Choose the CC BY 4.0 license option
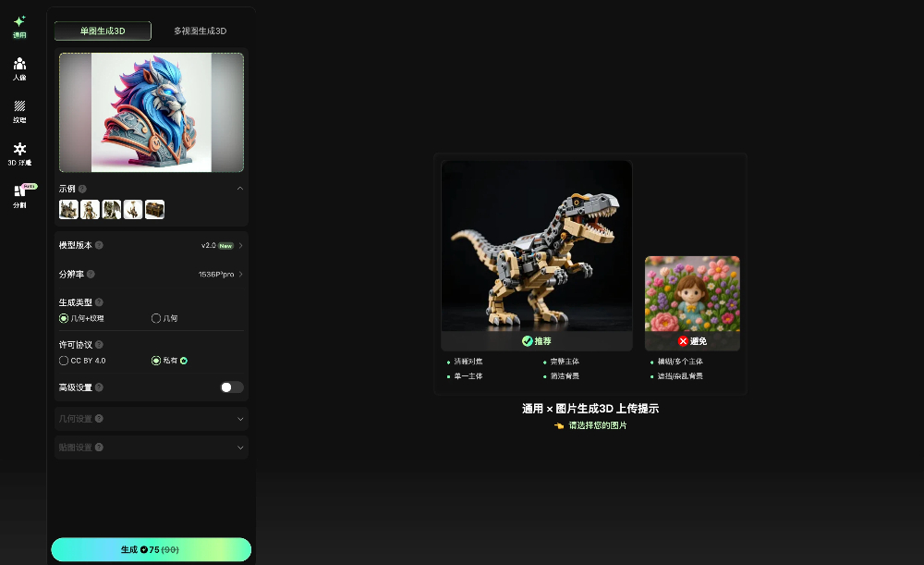Image resolution: width=924 pixels, height=565 pixels. 64,361
